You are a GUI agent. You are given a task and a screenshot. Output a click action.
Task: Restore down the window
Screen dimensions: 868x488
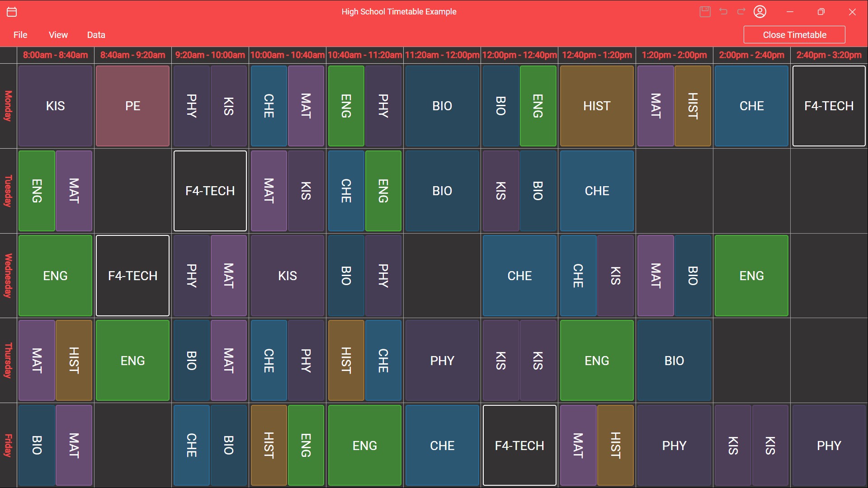821,12
